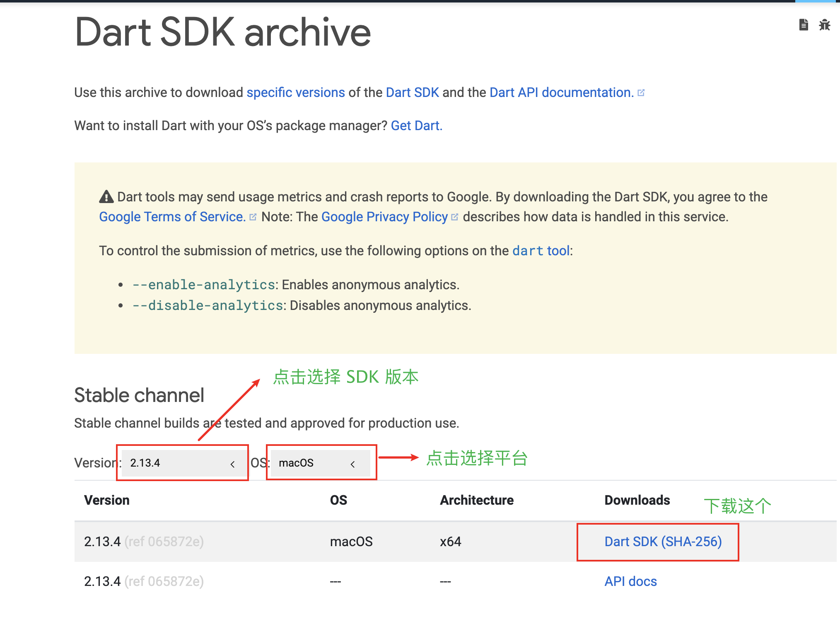
Task: Click the report issue bug icon
Action: [x=824, y=25]
